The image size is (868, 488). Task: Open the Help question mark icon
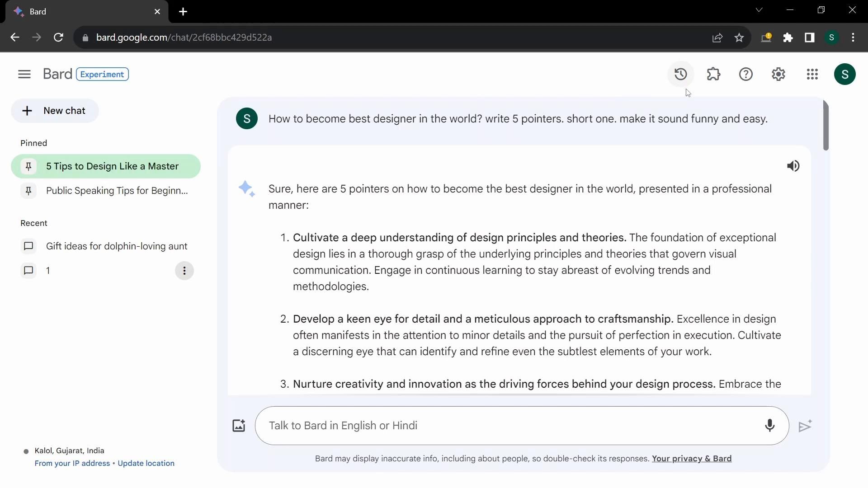pyautogui.click(x=746, y=74)
